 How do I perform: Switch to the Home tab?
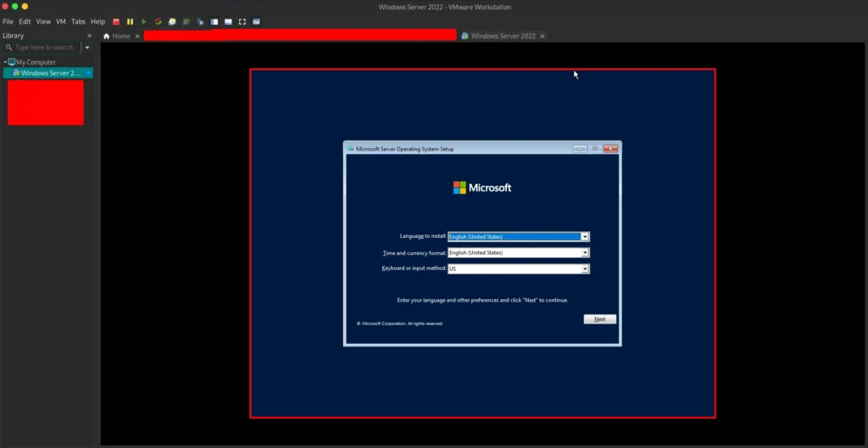(122, 36)
